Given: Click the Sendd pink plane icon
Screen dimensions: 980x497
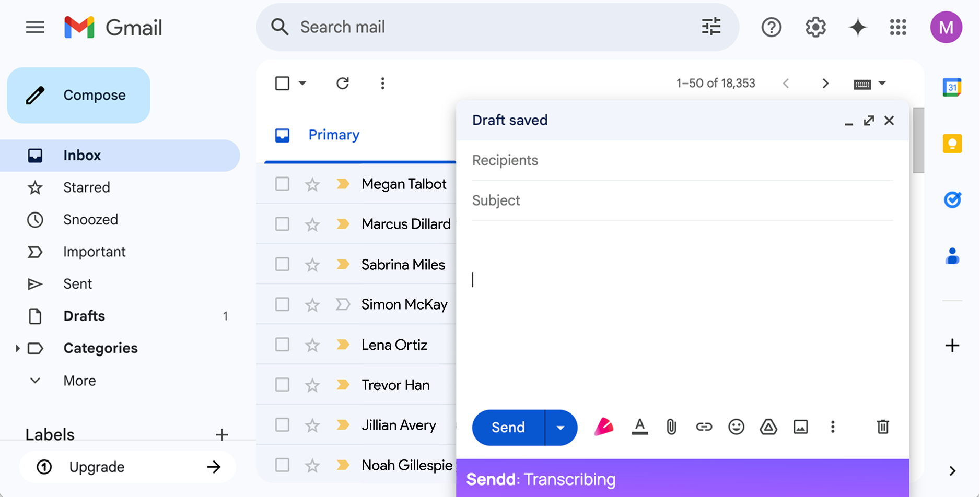Looking at the screenshot, I should point(604,427).
